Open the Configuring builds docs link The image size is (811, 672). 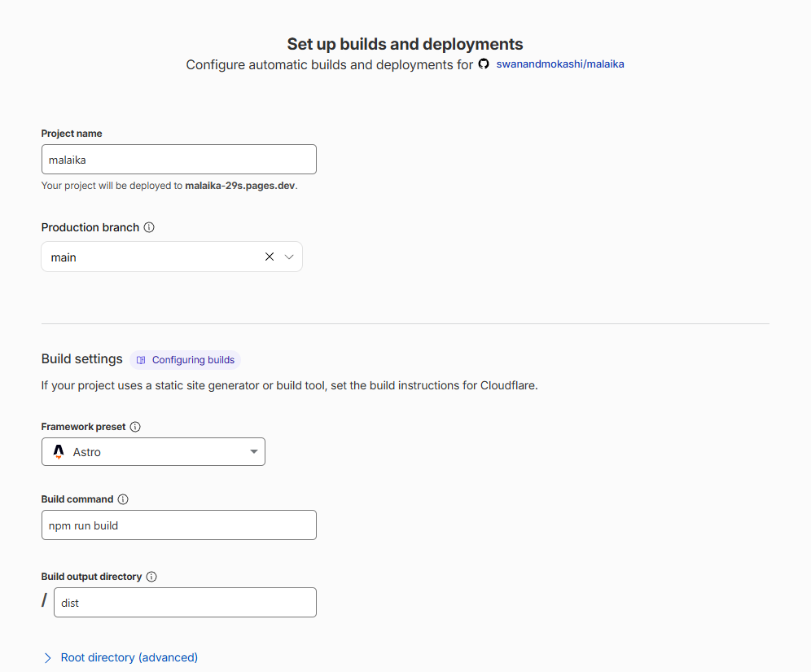tap(185, 359)
